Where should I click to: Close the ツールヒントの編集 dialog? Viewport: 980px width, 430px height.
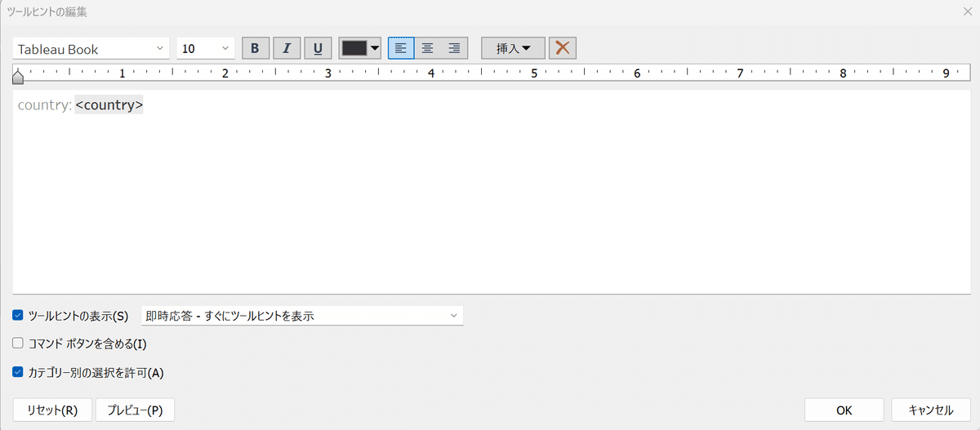pos(967,11)
